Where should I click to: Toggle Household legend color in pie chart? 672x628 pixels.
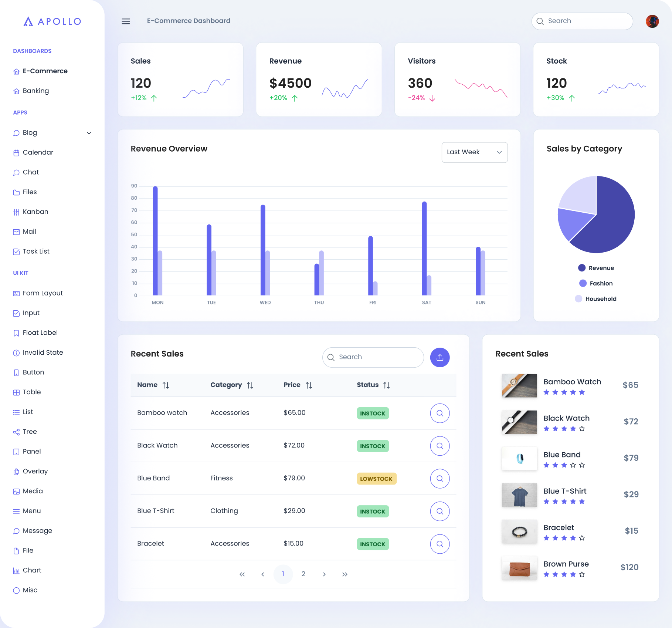[x=578, y=299]
